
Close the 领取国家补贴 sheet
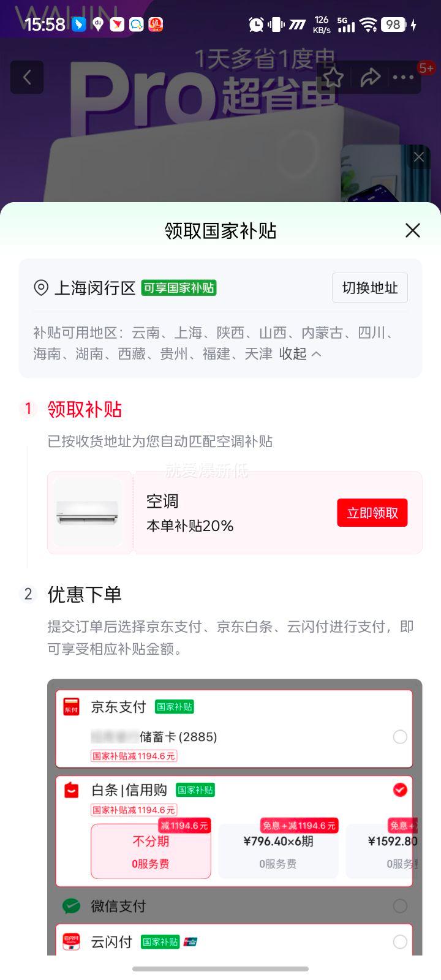tap(413, 230)
